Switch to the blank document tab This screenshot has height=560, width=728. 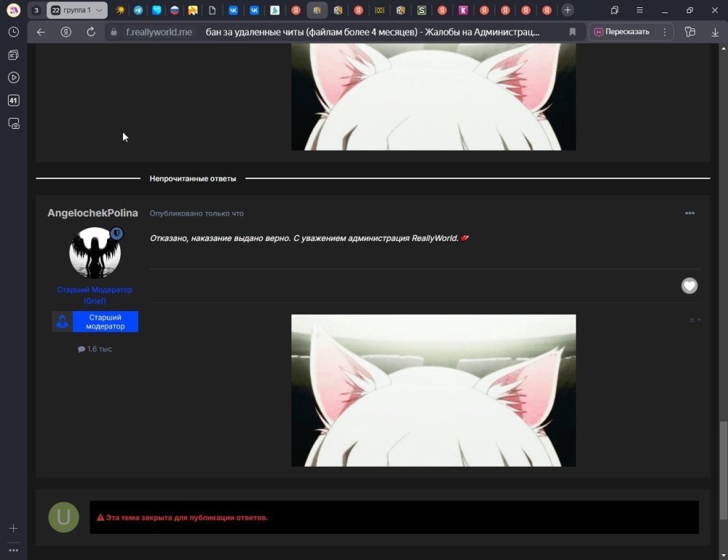pyautogui.click(x=212, y=10)
